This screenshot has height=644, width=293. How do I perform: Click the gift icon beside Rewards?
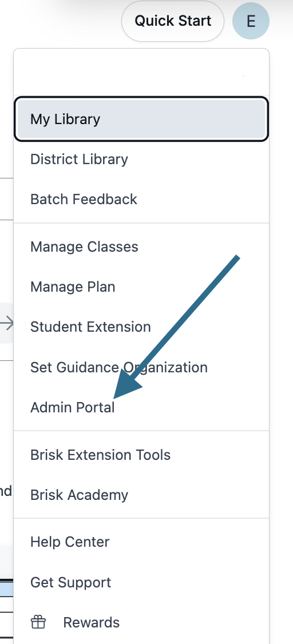click(x=38, y=622)
